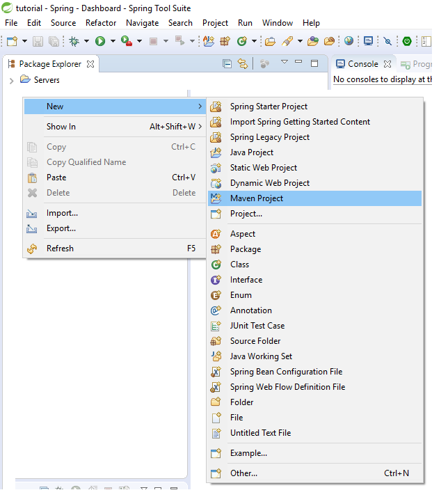The width and height of the screenshot is (448, 497).
Task: Expand the Servers tree node
Action: pos(12,81)
